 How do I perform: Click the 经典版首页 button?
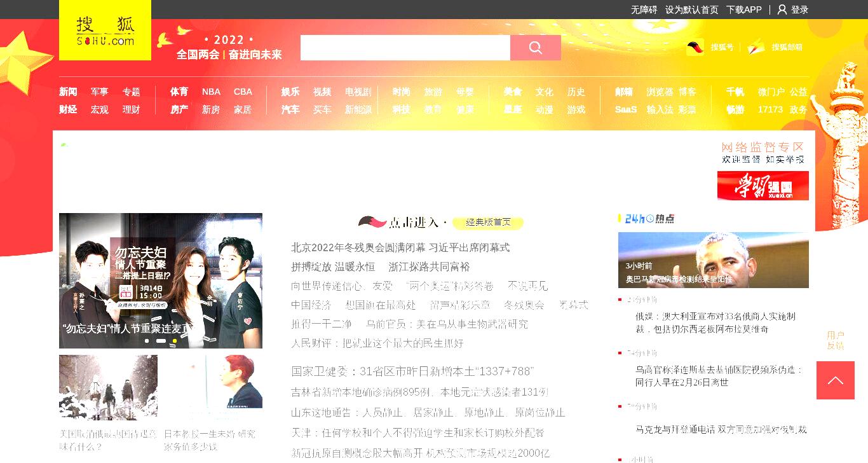[x=488, y=222]
